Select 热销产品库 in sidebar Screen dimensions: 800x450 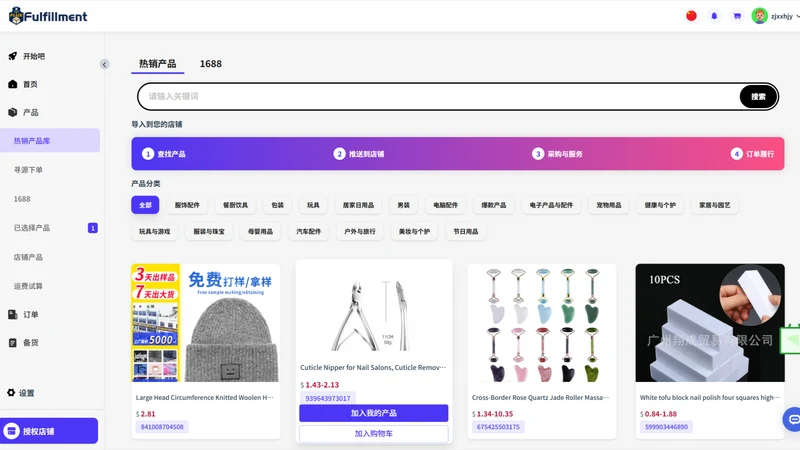coord(50,140)
